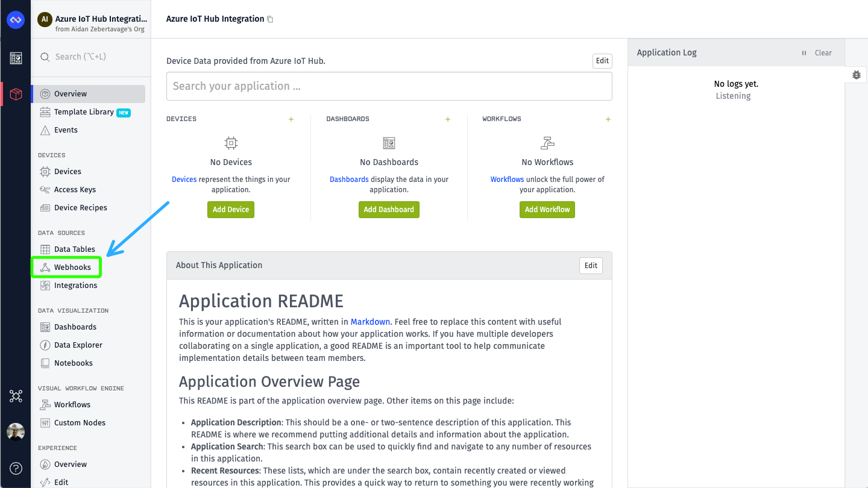Click the application name in sidebar header
This screenshot has height=488, width=868.
point(101,19)
